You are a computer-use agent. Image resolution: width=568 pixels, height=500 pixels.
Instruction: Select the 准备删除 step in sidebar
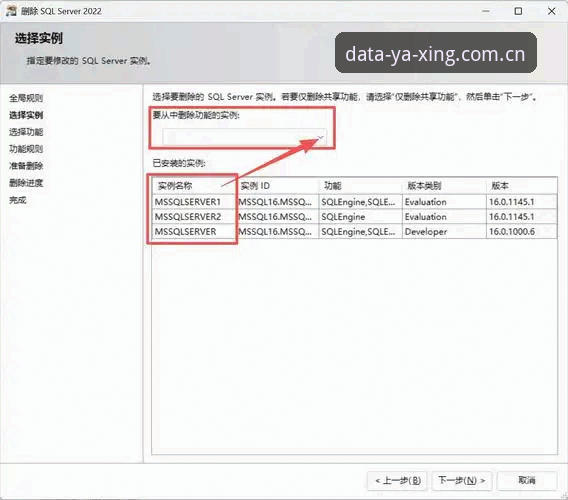click(x=26, y=166)
